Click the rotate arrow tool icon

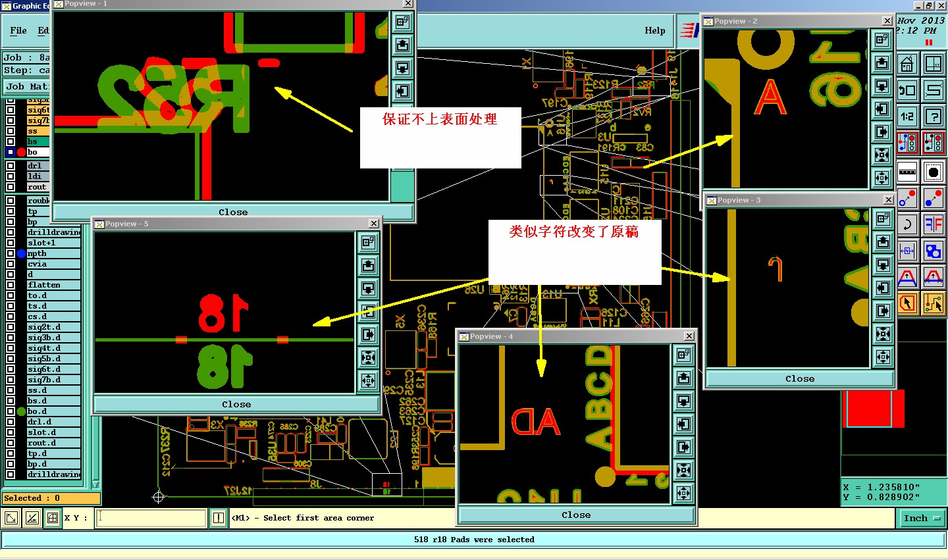(907, 224)
